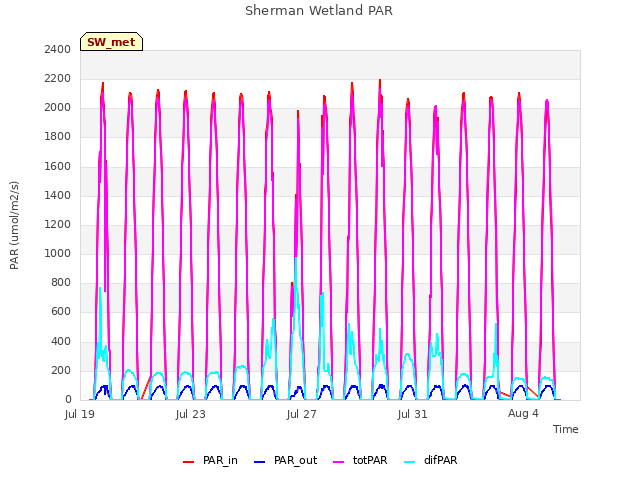Click the Jul 19 x-axis label
Viewport: 640px width, 480px height.
pos(80,414)
